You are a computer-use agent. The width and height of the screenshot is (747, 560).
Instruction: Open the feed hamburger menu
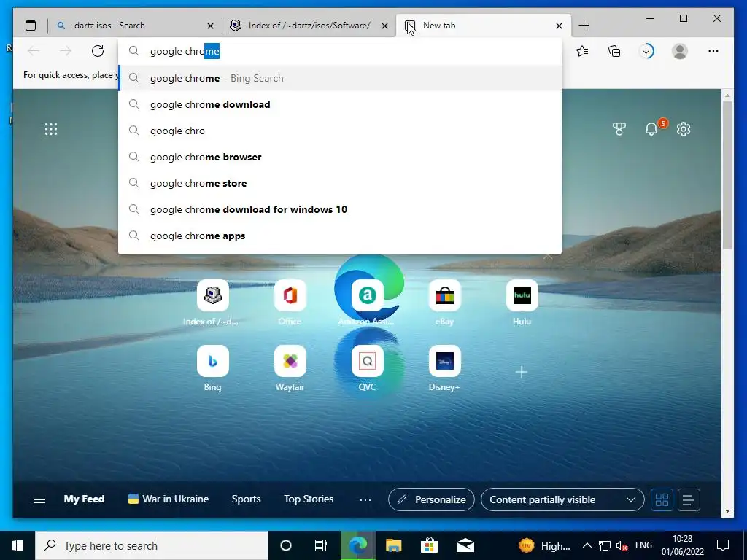[39, 499]
